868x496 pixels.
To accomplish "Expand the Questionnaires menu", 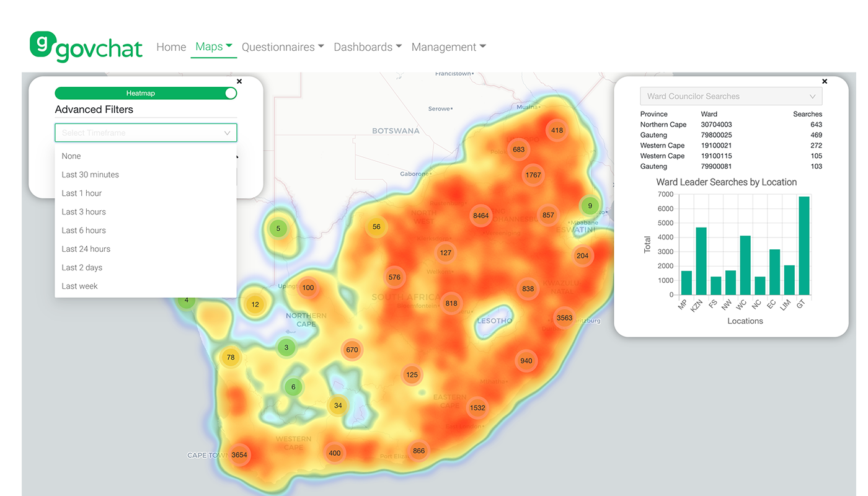I will [x=283, y=47].
